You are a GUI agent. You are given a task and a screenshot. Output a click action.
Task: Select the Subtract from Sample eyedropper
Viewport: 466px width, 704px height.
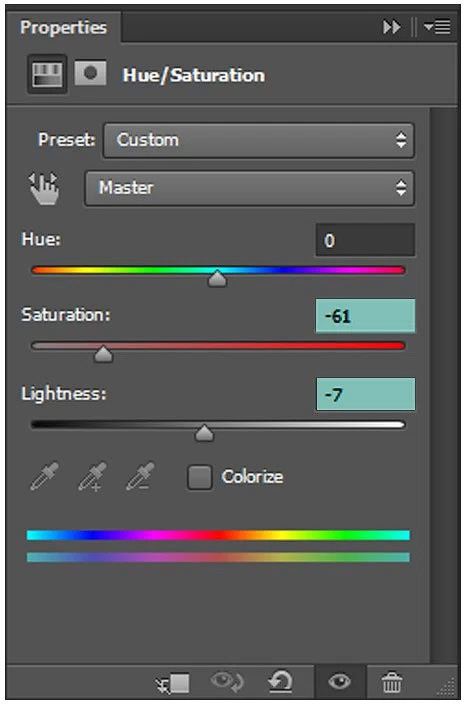point(140,476)
